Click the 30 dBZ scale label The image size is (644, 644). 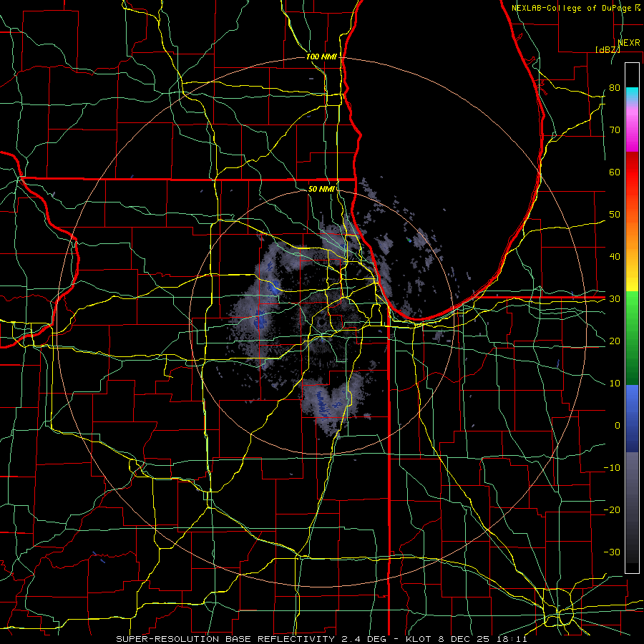click(x=615, y=299)
